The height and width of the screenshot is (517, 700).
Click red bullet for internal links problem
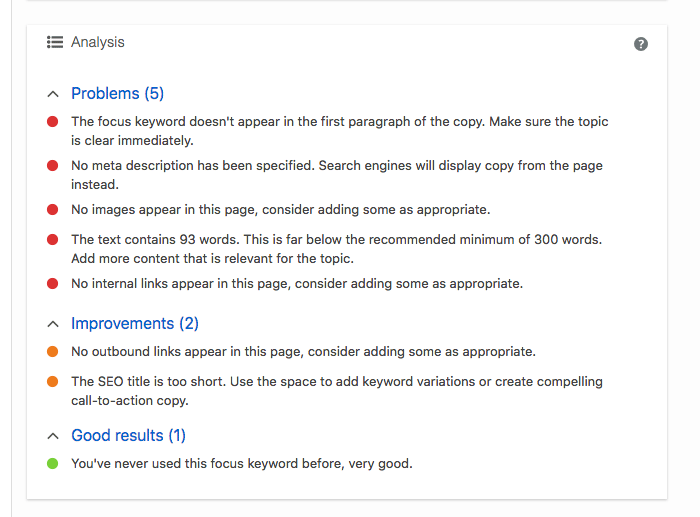click(x=53, y=284)
